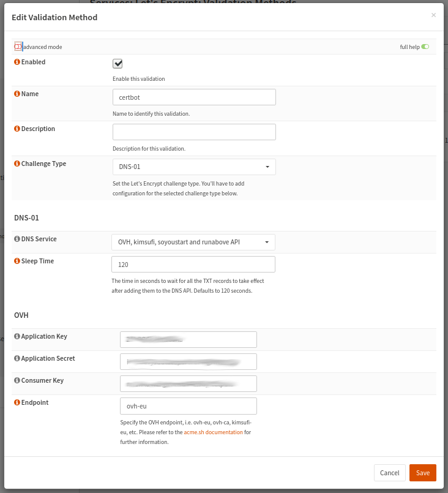Cancel editing the validation method
Screen dimensions: 448x493
pyautogui.click(x=389, y=473)
